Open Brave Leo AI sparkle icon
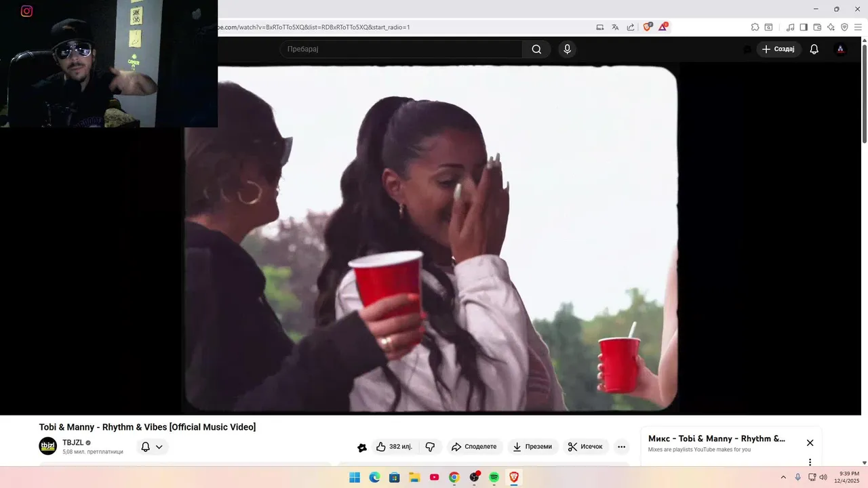 831,27
